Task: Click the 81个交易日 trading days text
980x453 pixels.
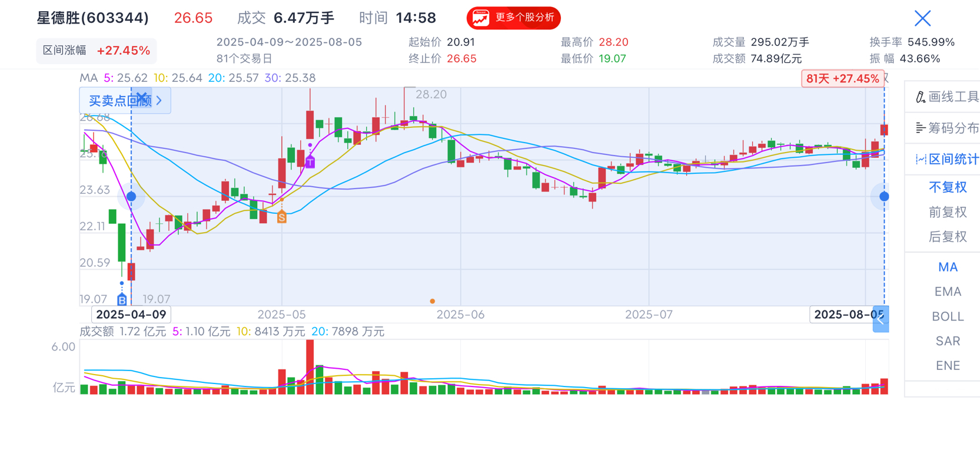Action: (x=244, y=59)
